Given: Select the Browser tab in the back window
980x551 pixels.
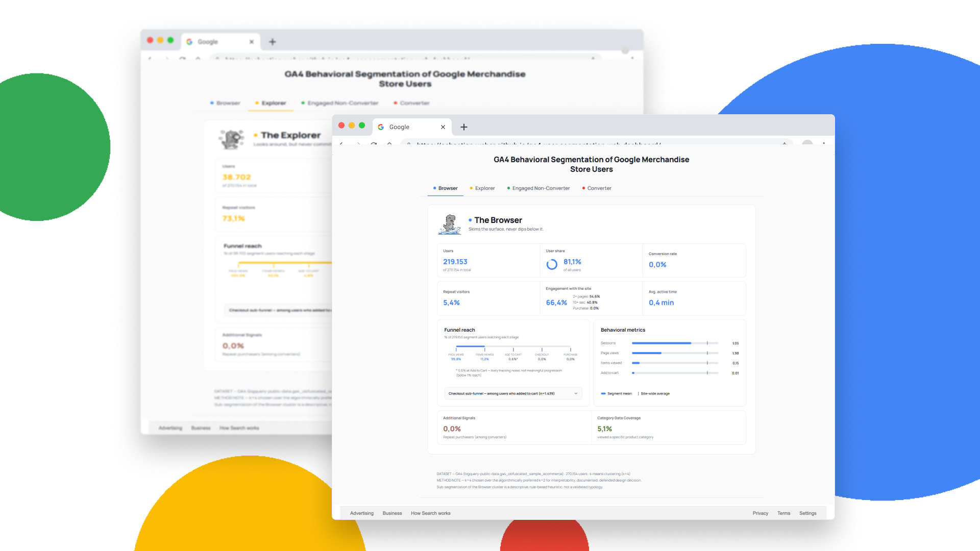Looking at the screenshot, I should (x=225, y=103).
